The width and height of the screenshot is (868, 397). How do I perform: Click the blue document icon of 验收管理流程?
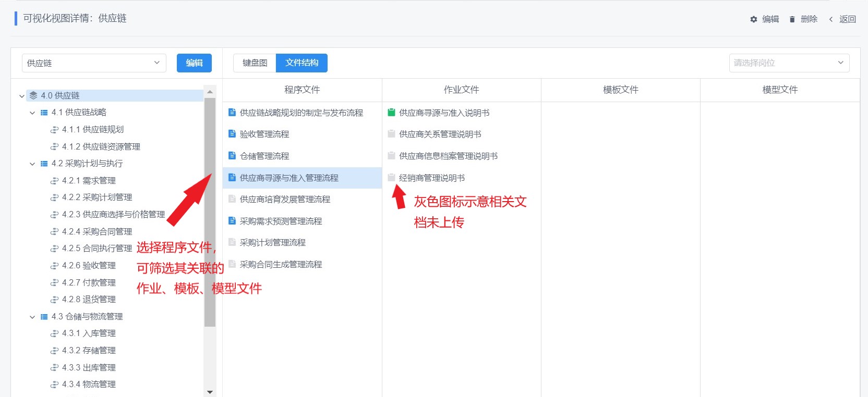[x=232, y=134]
